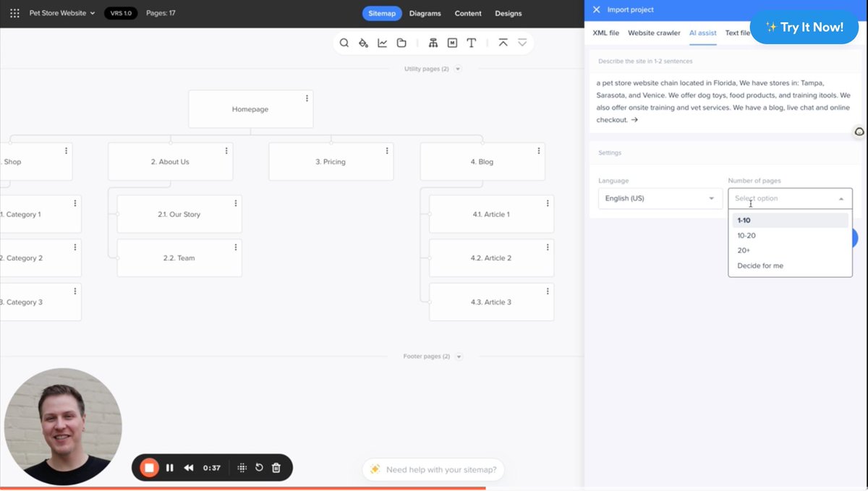The height and width of the screenshot is (491, 868).
Task: Switch to the Content tab
Action: 468,13
